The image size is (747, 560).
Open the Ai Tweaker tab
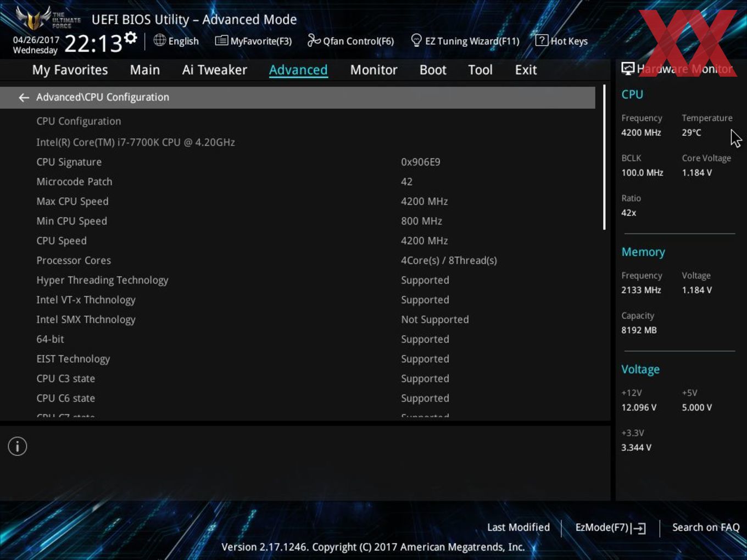(x=215, y=70)
